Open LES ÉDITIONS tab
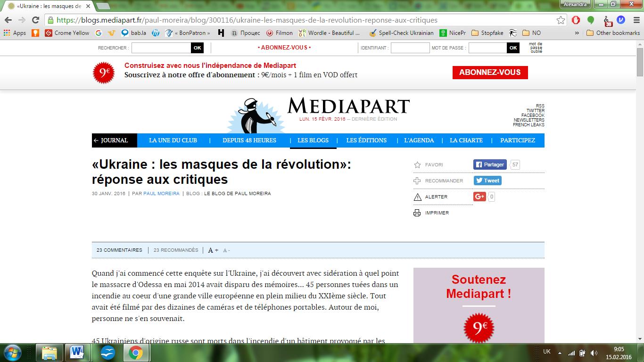 (x=366, y=140)
